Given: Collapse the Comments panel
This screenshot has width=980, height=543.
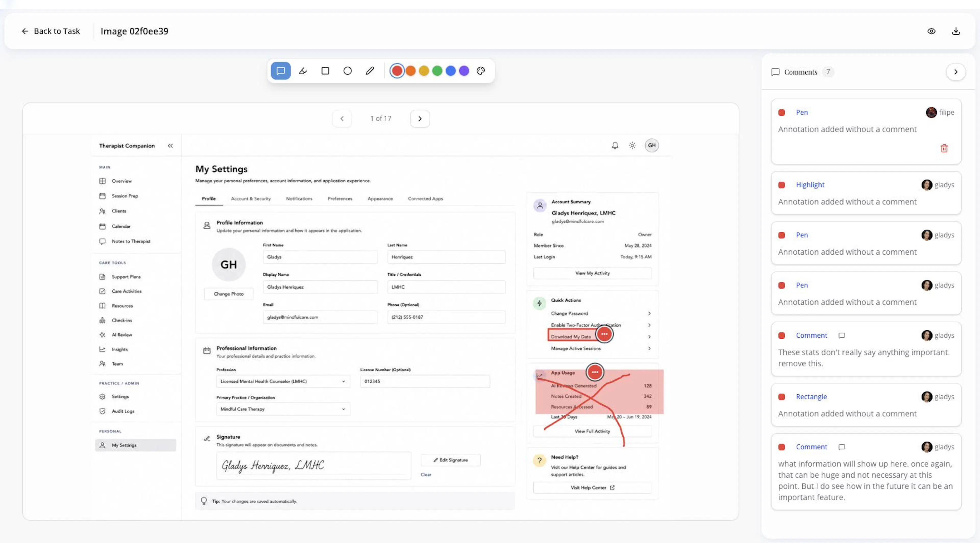Looking at the screenshot, I should coord(956,72).
